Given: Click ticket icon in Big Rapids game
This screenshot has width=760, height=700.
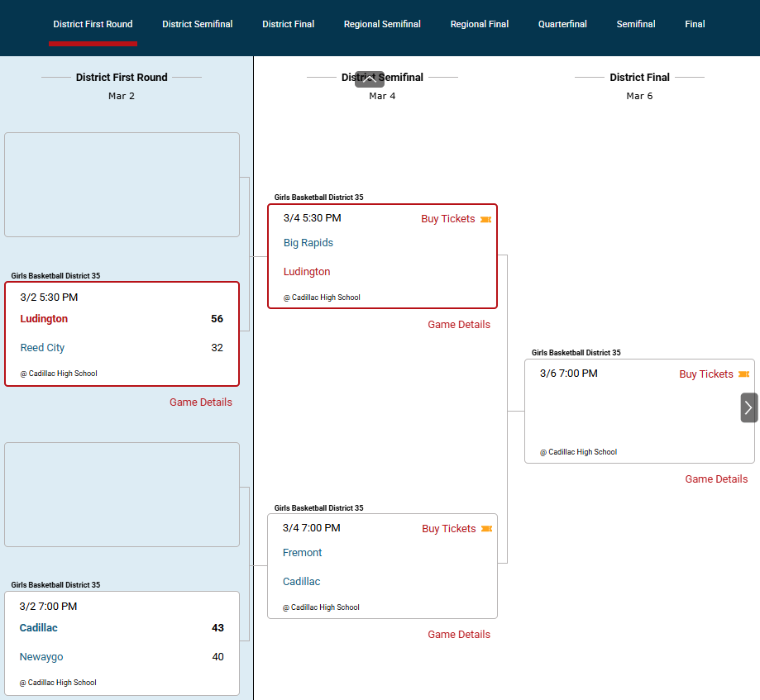Looking at the screenshot, I should pyautogui.click(x=486, y=219).
